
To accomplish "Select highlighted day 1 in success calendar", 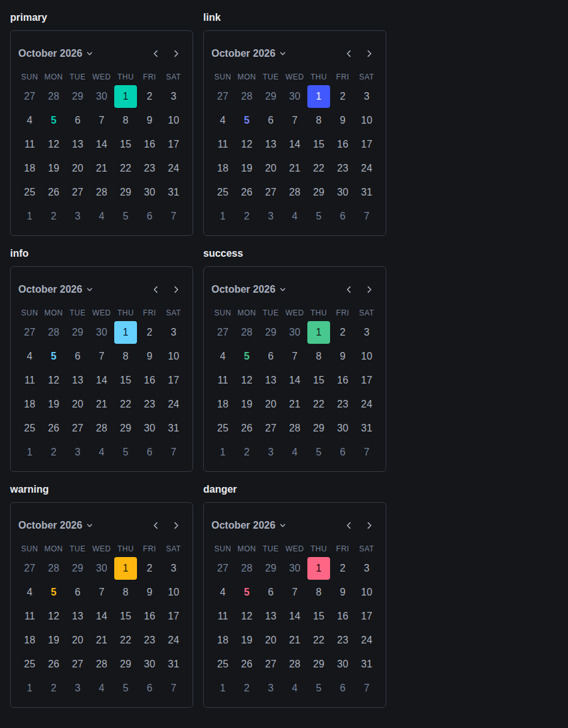I will pyautogui.click(x=319, y=332).
